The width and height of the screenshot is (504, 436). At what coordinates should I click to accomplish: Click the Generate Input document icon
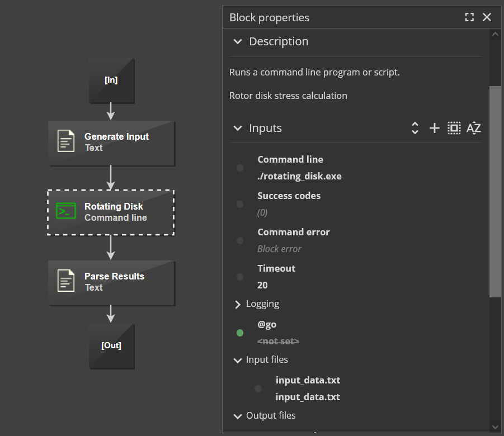(x=66, y=141)
